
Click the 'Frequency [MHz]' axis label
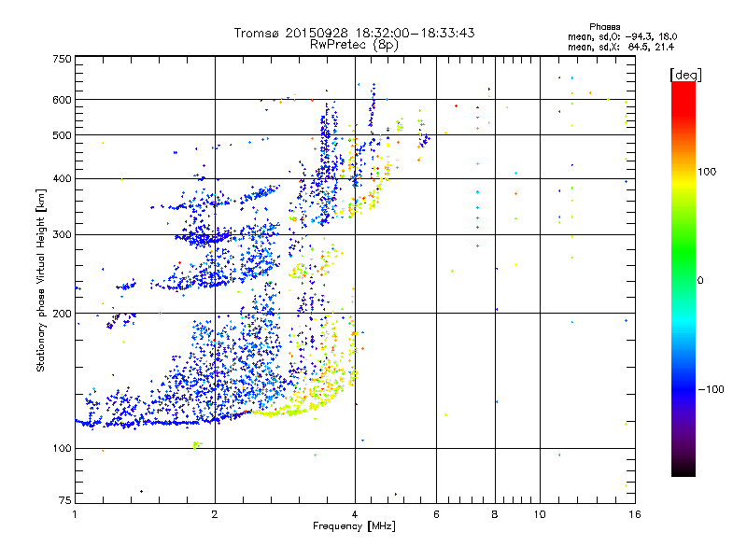pyautogui.click(x=354, y=526)
